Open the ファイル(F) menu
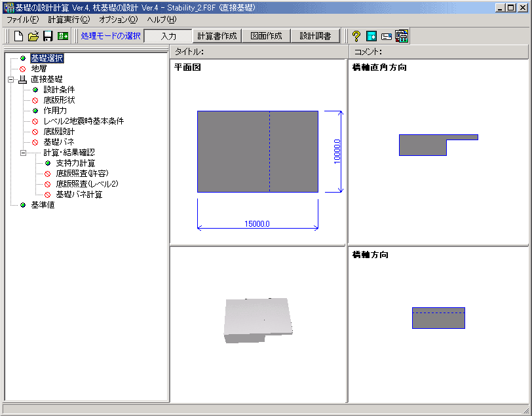The image size is (532, 416). click(22, 20)
